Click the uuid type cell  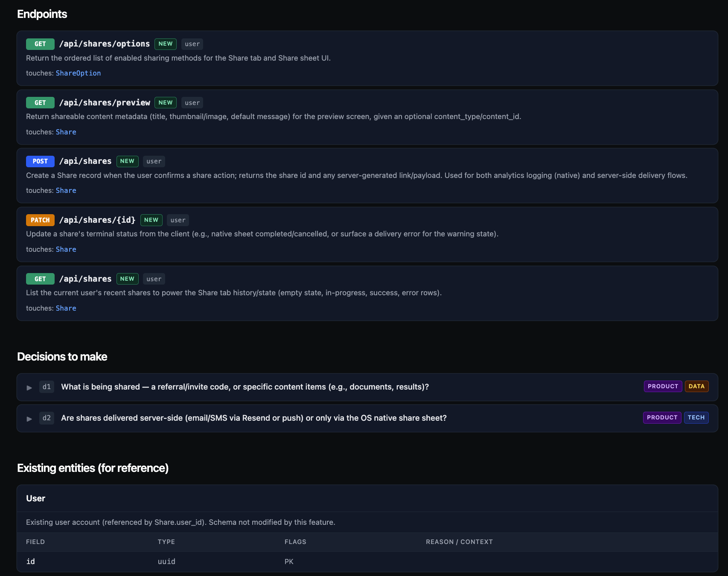click(x=166, y=561)
